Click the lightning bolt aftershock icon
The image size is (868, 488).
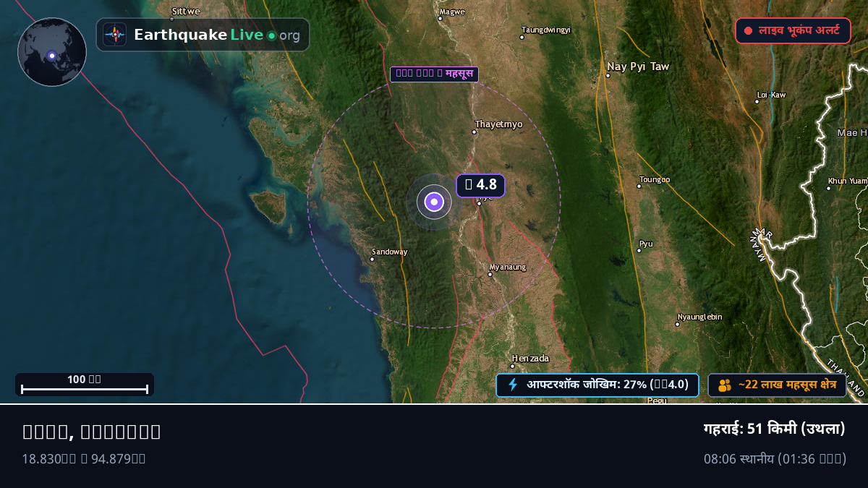513,385
